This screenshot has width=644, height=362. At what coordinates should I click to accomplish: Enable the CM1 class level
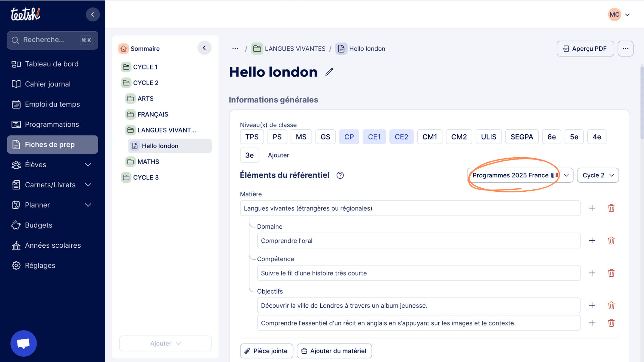[x=429, y=137]
